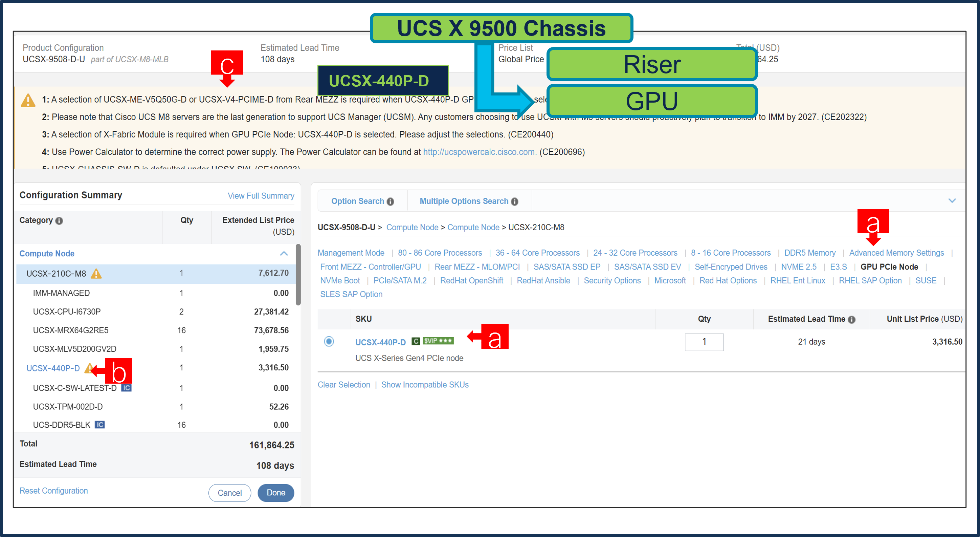Click UCSX-440P-D link in Configuration Summary
The image size is (980, 537).
(x=53, y=368)
